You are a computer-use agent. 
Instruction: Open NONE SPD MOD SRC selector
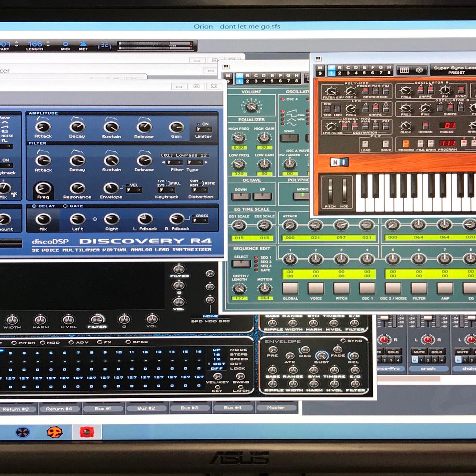(x=210, y=316)
